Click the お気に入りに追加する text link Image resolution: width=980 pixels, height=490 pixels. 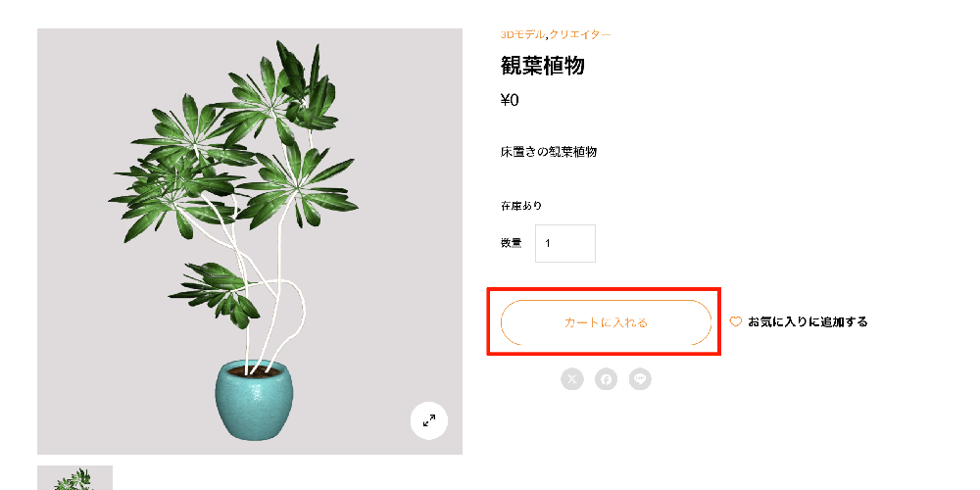tap(808, 321)
